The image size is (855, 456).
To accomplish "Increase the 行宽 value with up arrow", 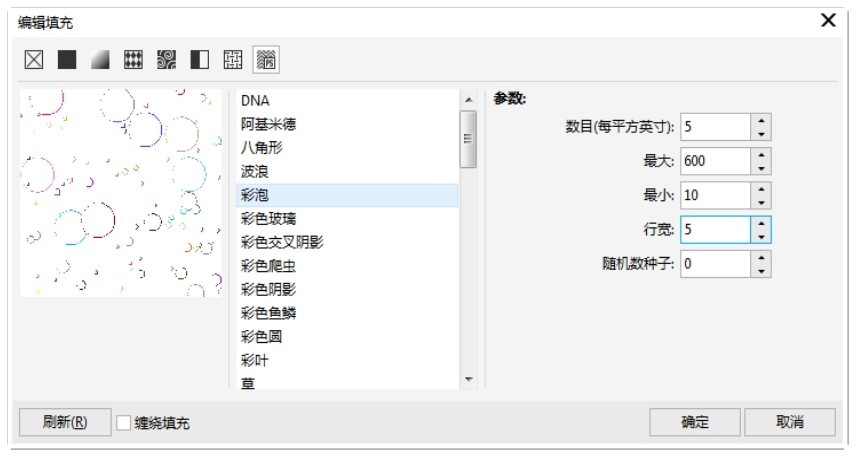I will [761, 224].
